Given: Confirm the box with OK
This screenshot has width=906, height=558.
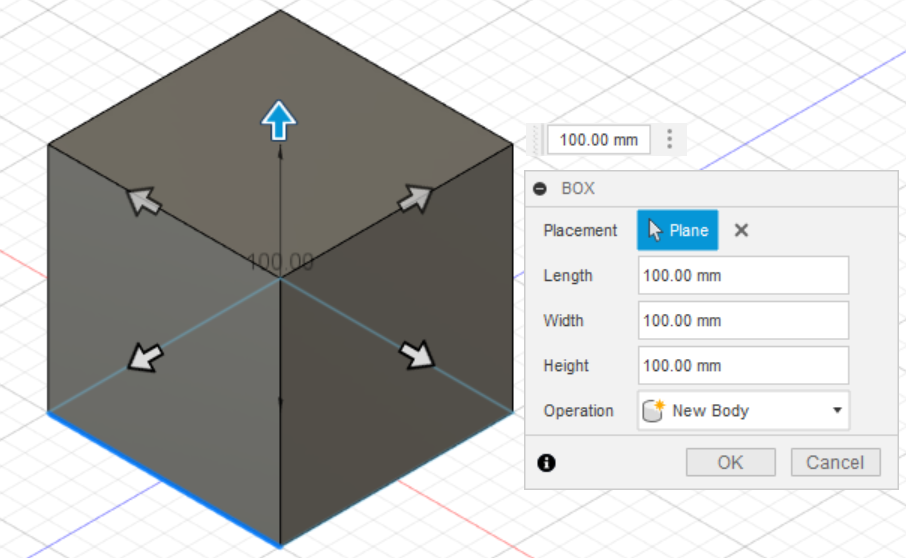Looking at the screenshot, I should [730, 463].
